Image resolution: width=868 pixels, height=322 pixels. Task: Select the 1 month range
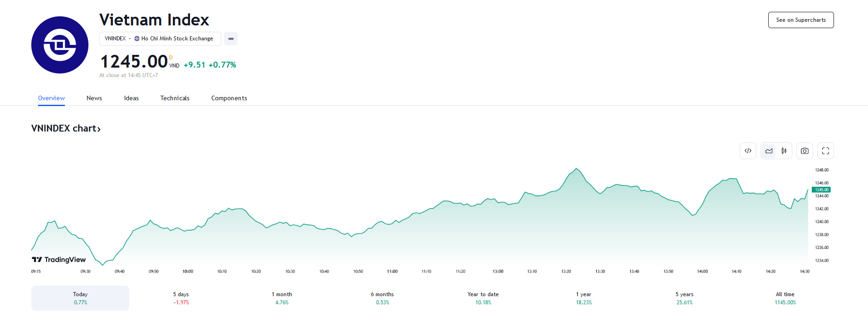click(282, 298)
